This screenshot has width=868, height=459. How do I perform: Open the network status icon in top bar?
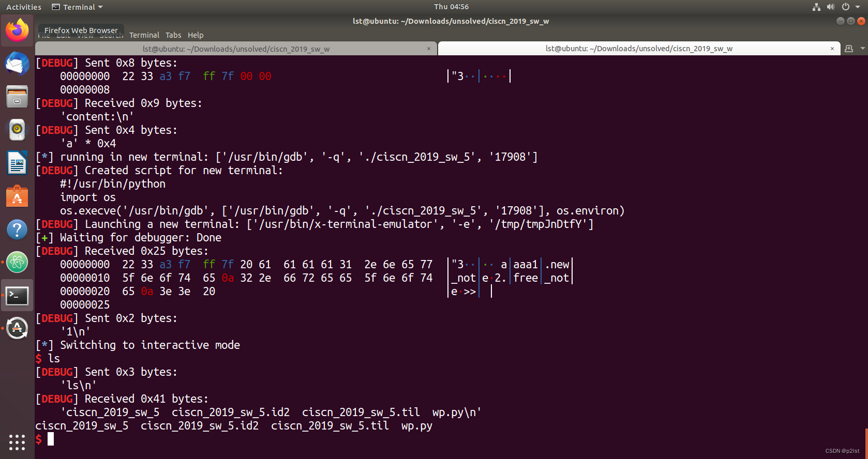pos(816,7)
